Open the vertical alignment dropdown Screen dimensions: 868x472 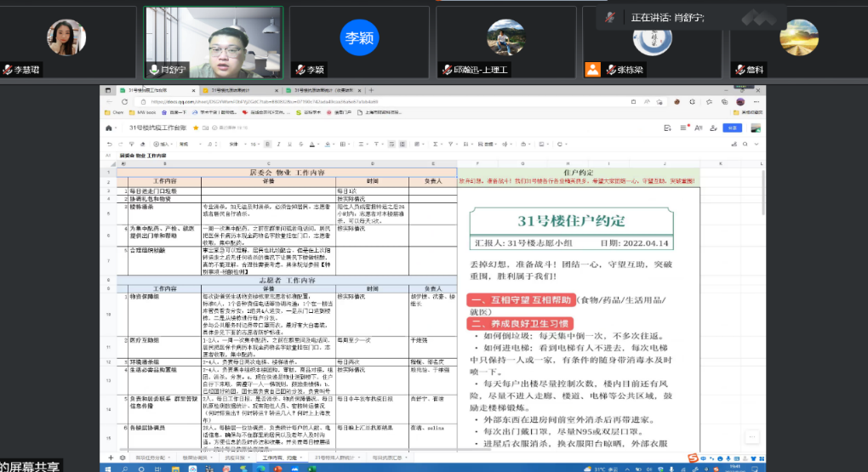(x=377, y=145)
